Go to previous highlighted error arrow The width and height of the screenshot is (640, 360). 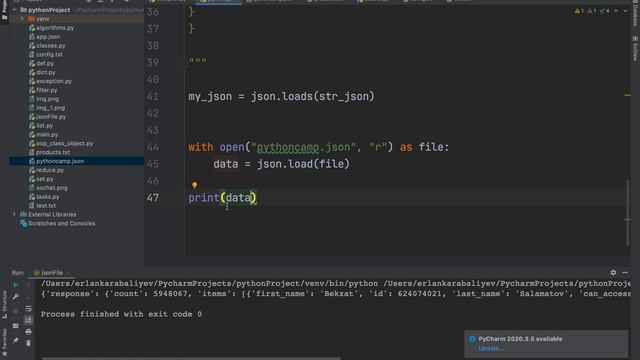coord(616,11)
